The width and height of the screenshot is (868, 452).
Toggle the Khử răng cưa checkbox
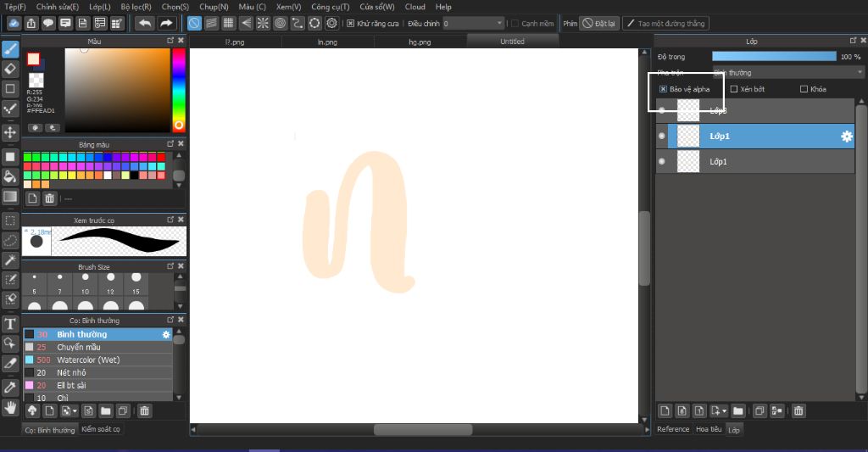click(x=350, y=23)
